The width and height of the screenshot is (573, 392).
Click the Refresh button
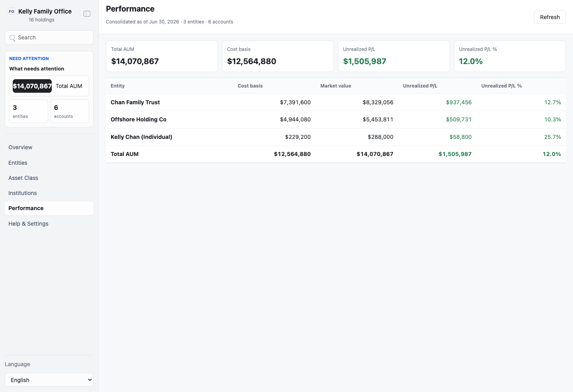click(x=550, y=17)
